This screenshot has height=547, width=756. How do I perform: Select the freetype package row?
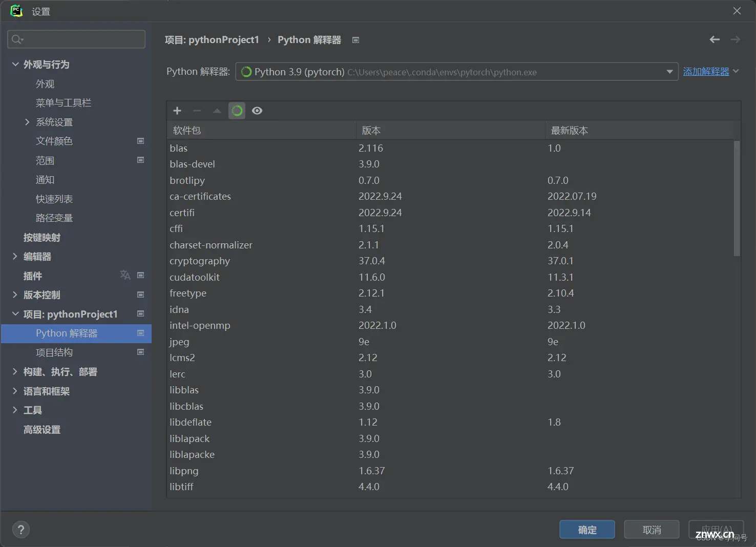coord(451,293)
